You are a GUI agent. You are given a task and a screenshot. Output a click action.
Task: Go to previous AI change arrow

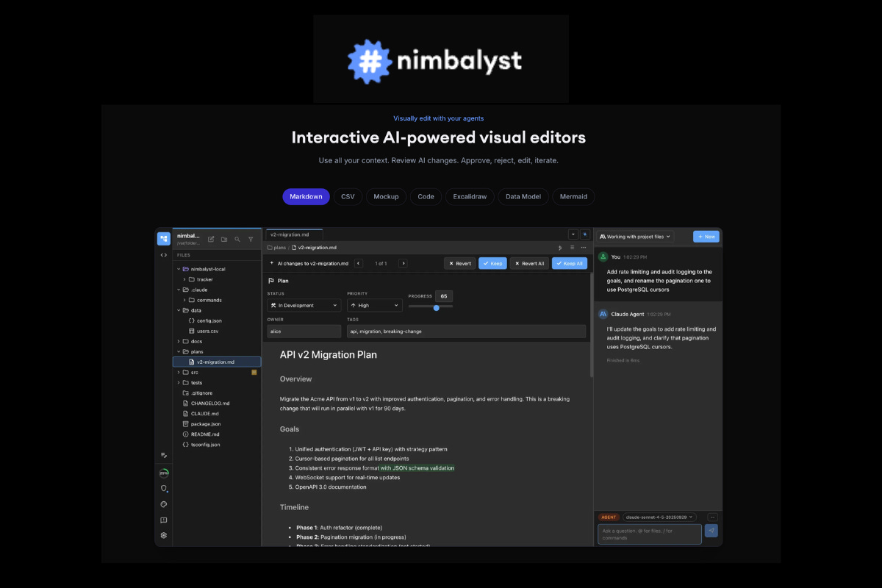click(359, 263)
